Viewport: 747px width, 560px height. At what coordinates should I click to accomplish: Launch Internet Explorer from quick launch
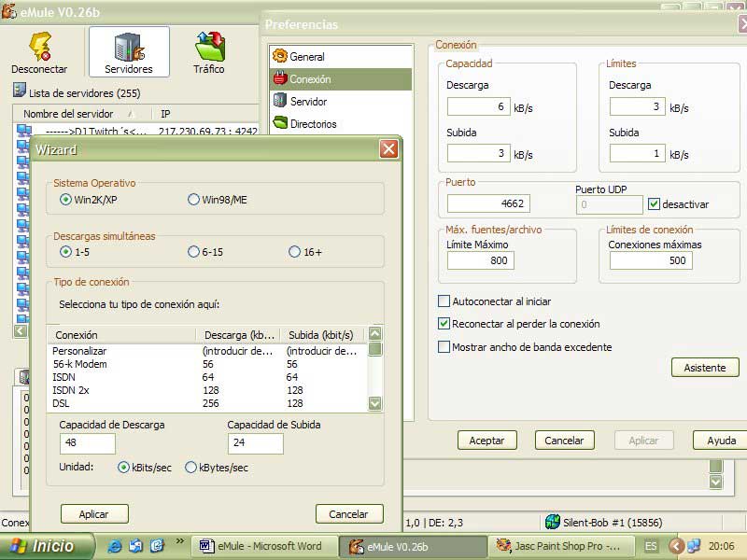(x=114, y=546)
